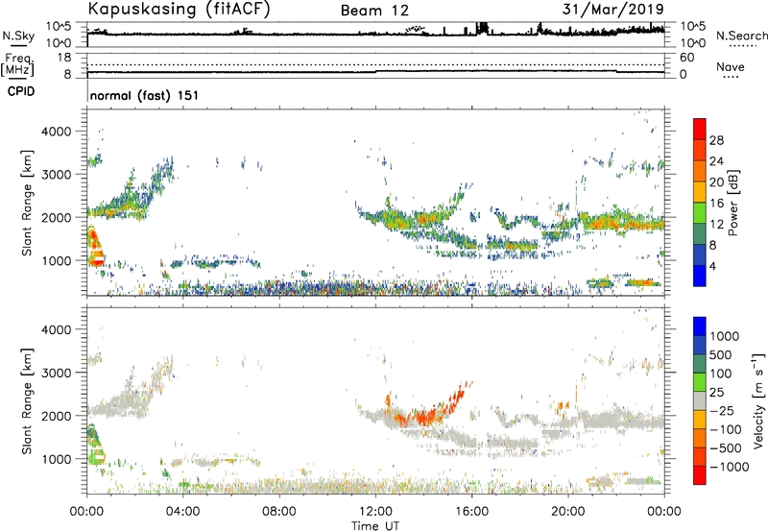Viewport: 768px width, 532px height.
Task: Click the 'Time UT' axis title
Action: (375, 526)
